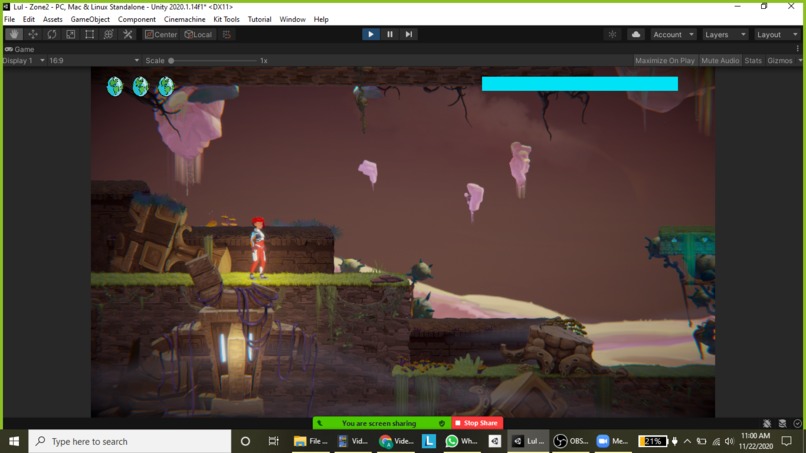Click the taskbar clock and date
The height and width of the screenshot is (453, 806).
pyautogui.click(x=756, y=441)
